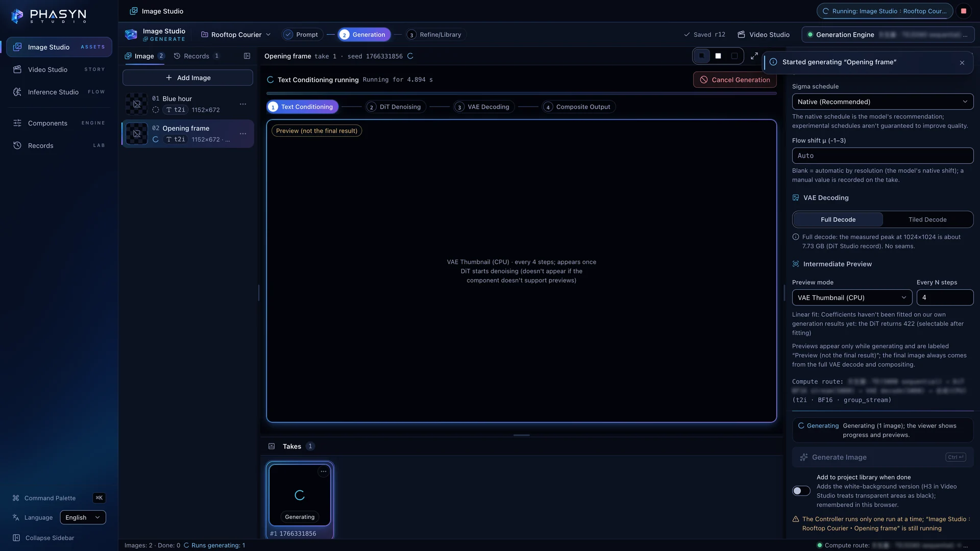Viewport: 980px width, 551px height.
Task: Switch to the Records tab in list panel
Action: [197, 56]
